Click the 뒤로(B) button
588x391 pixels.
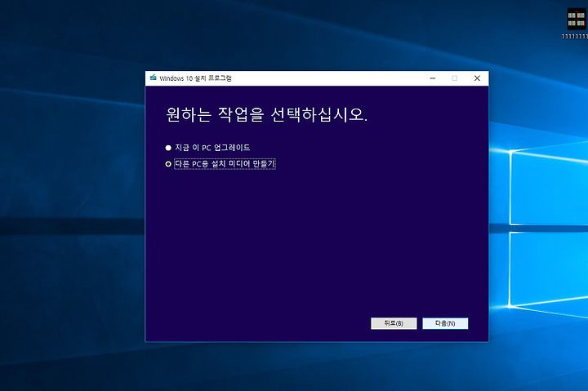(x=394, y=323)
